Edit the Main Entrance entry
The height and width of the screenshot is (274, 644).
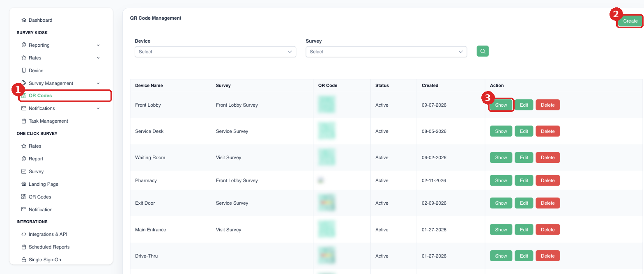coord(524,230)
